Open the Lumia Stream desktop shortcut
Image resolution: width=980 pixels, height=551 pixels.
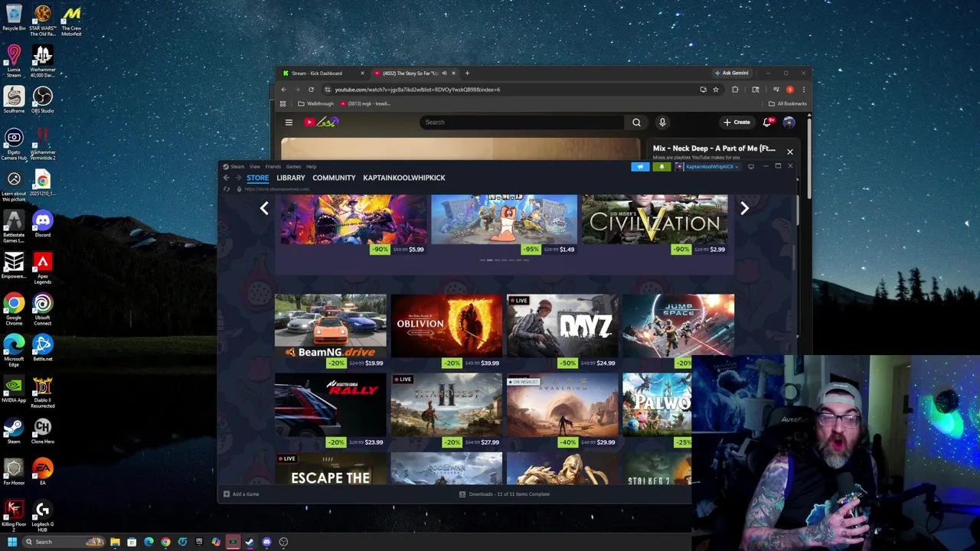[14, 60]
